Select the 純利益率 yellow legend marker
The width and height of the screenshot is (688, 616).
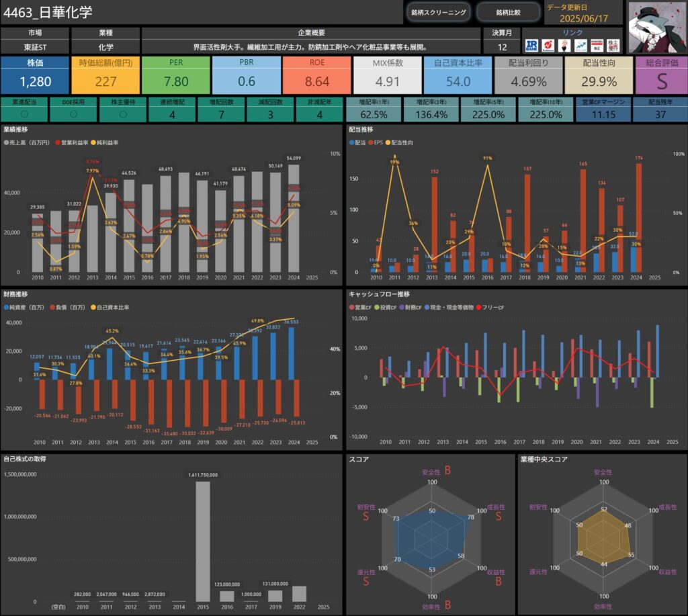click(x=93, y=142)
